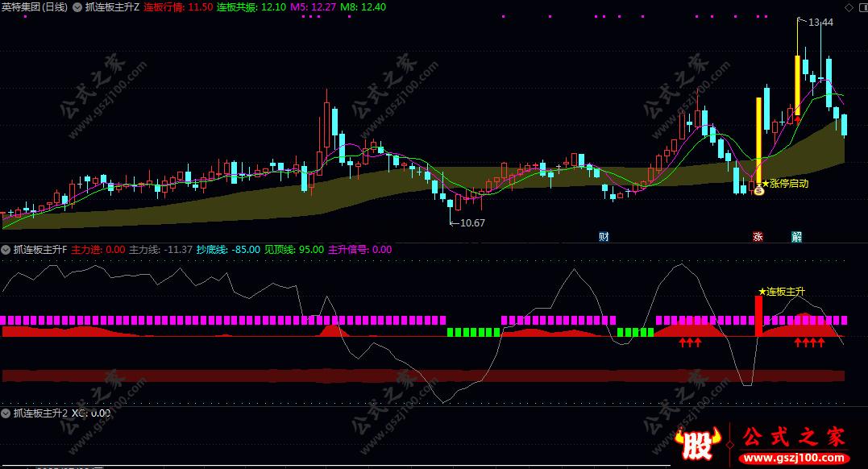
Task: Click the 抄底线: -85.00 value
Action: pyautogui.click(x=228, y=250)
